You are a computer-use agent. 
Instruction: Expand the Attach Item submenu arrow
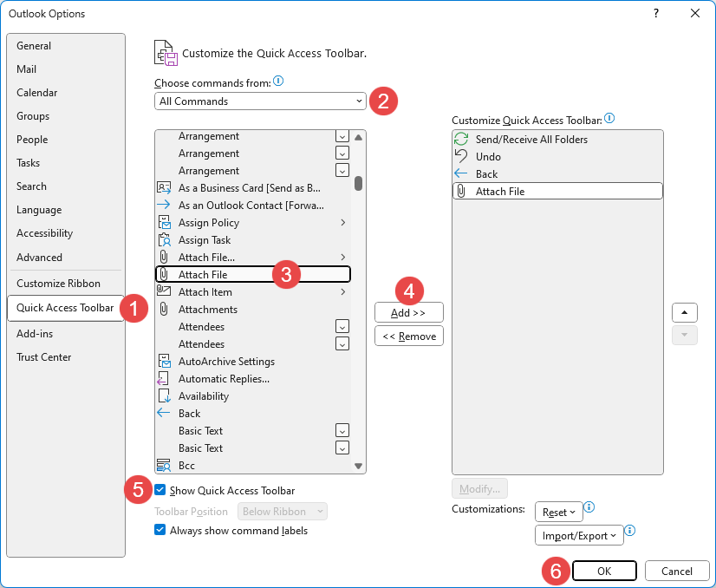(343, 292)
